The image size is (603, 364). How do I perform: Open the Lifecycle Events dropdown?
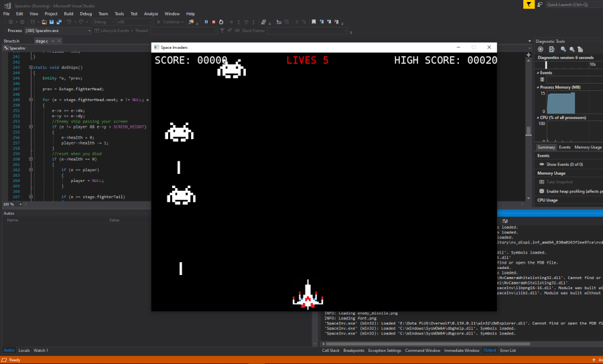coord(113,30)
